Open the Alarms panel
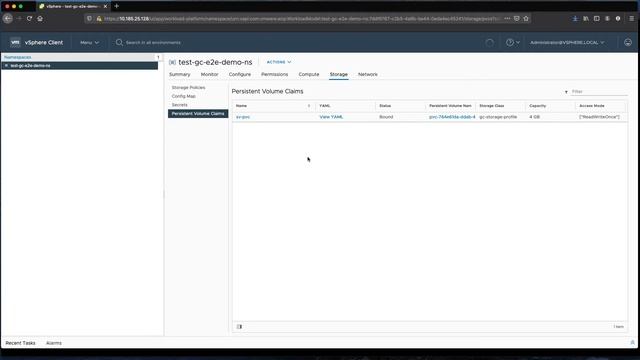Viewport: 640px width, 360px height. pyautogui.click(x=54, y=343)
